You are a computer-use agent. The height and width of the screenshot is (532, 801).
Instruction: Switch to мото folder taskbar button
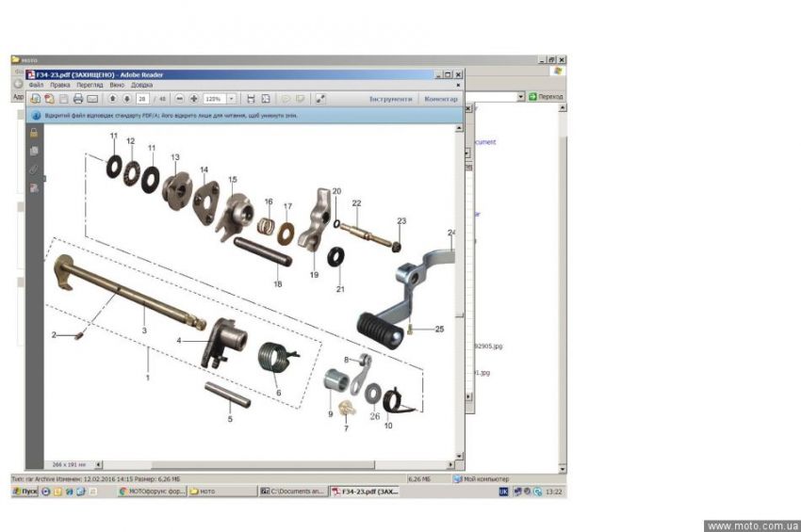pos(222,492)
